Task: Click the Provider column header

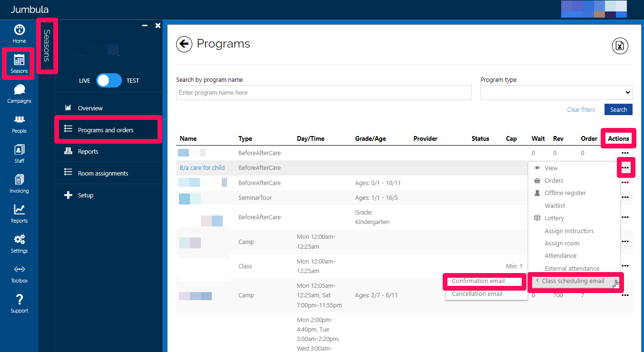Action: pyautogui.click(x=425, y=138)
